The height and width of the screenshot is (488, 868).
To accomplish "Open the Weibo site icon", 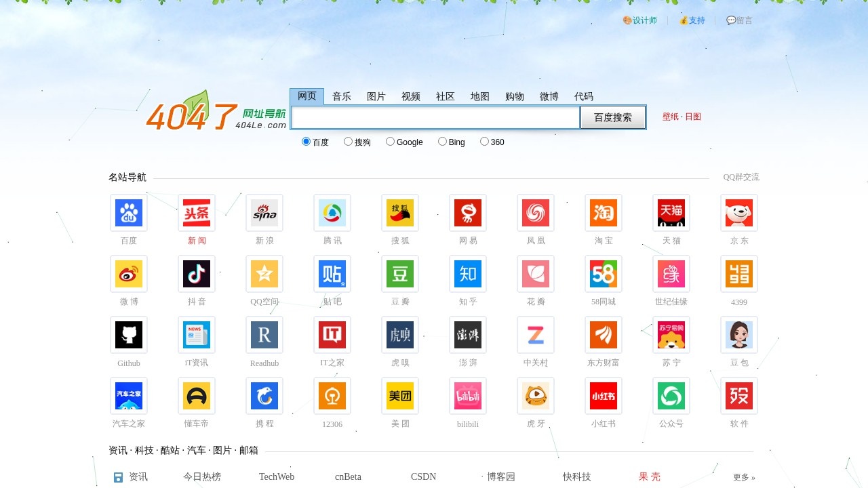I will click(x=129, y=274).
